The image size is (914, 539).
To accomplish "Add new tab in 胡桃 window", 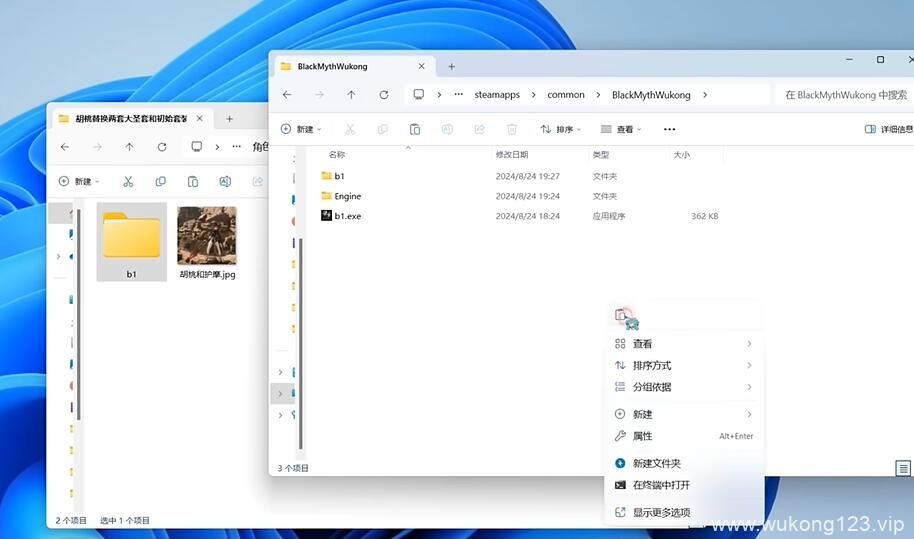I will [x=230, y=118].
